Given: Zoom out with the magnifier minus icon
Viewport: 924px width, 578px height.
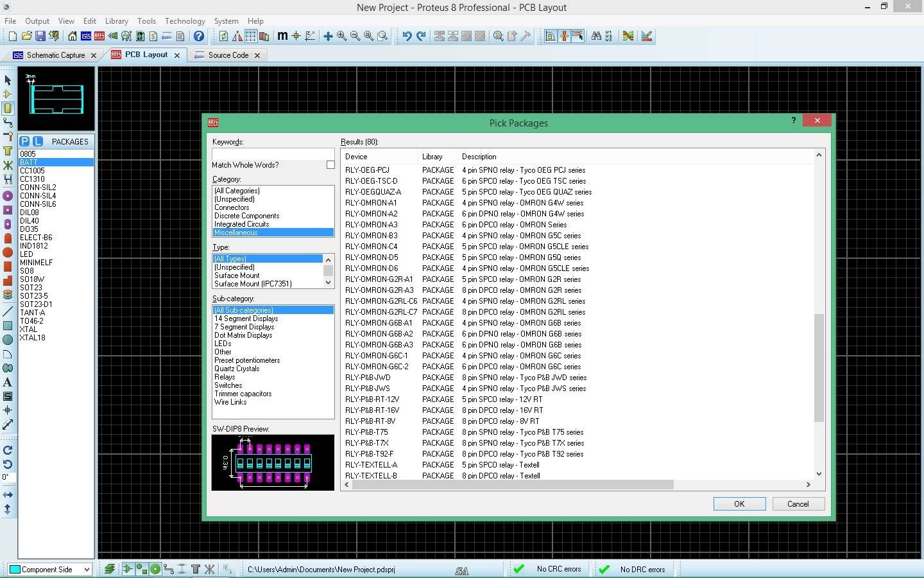Looking at the screenshot, I should pos(355,36).
